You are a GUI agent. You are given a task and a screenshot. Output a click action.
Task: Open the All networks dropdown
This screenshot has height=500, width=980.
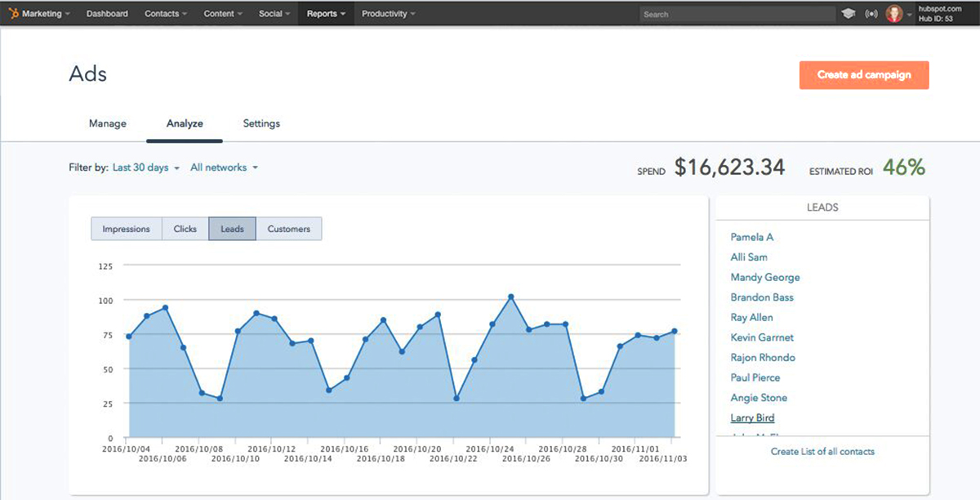[224, 167]
